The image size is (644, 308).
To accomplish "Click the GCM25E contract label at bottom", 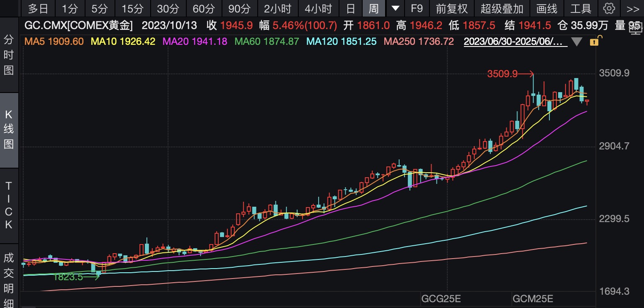I will (534, 298).
